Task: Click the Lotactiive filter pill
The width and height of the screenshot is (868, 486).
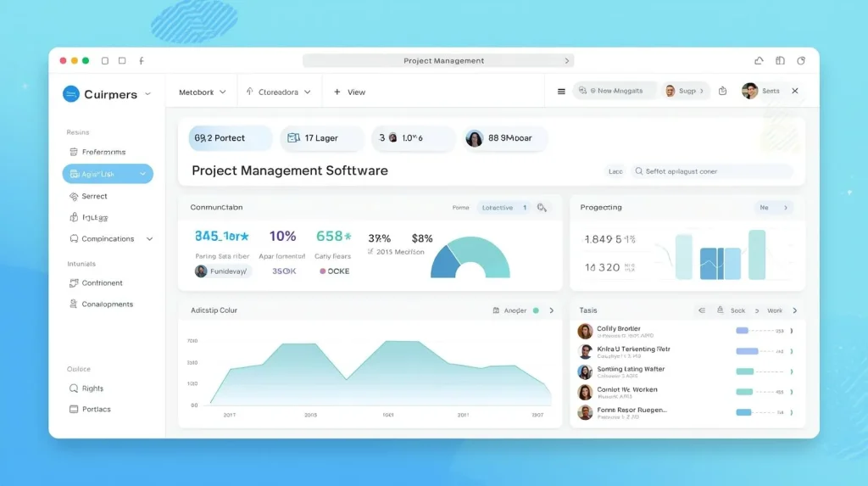Action: tap(504, 208)
